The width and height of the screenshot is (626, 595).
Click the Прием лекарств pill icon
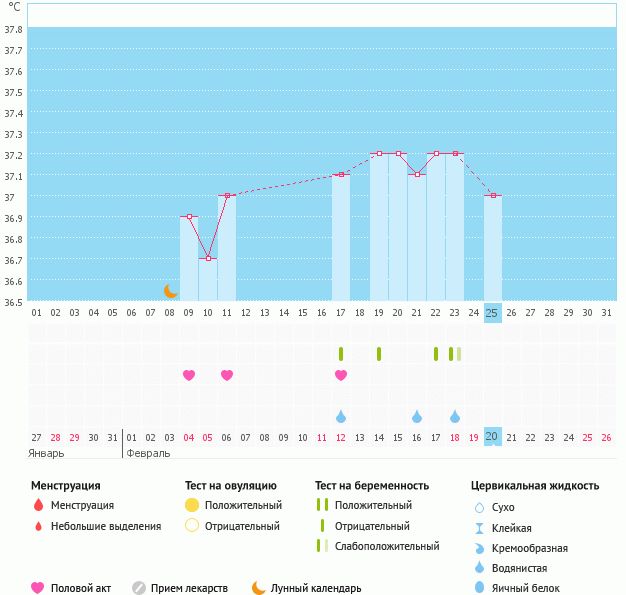tap(139, 588)
